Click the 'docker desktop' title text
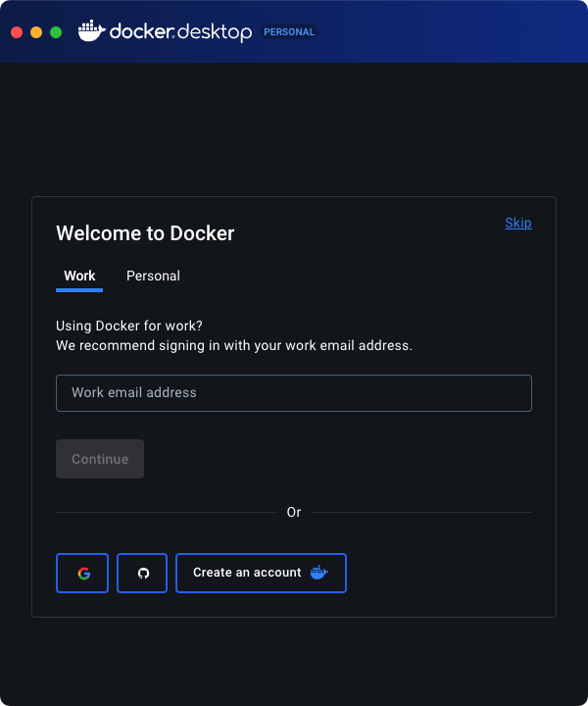This screenshot has width=588, height=706. point(181,32)
